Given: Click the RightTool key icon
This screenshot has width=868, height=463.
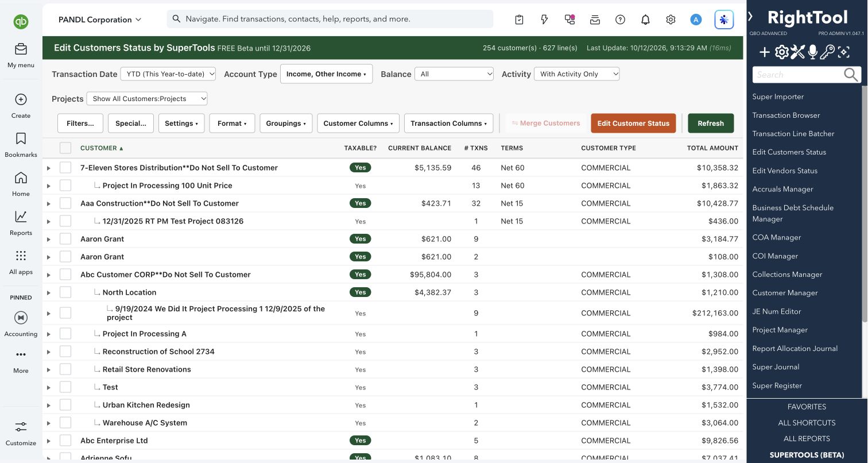Looking at the screenshot, I should (827, 53).
